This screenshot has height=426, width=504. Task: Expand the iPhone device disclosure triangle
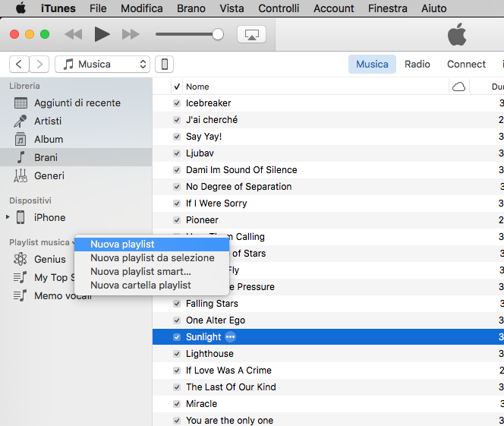(x=8, y=217)
